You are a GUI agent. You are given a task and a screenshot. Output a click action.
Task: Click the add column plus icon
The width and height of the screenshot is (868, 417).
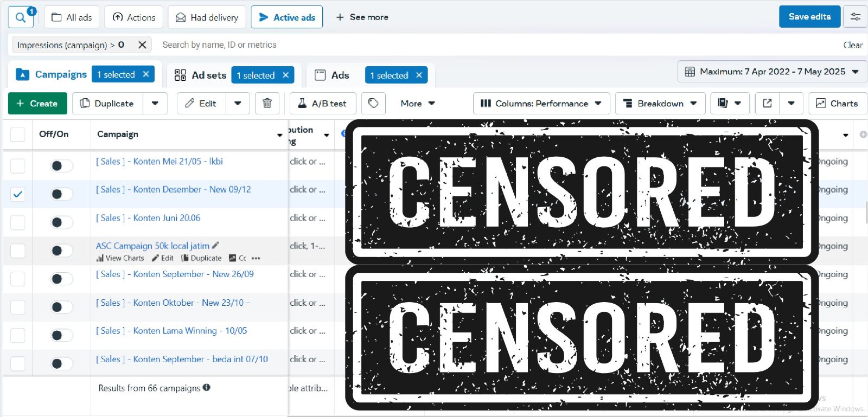click(863, 134)
